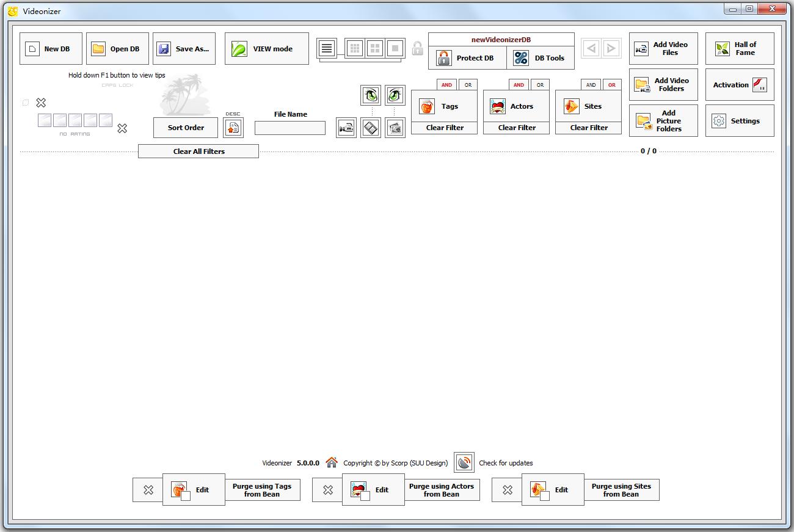Click the film strip filter icon
The image size is (794, 532).
(371, 128)
